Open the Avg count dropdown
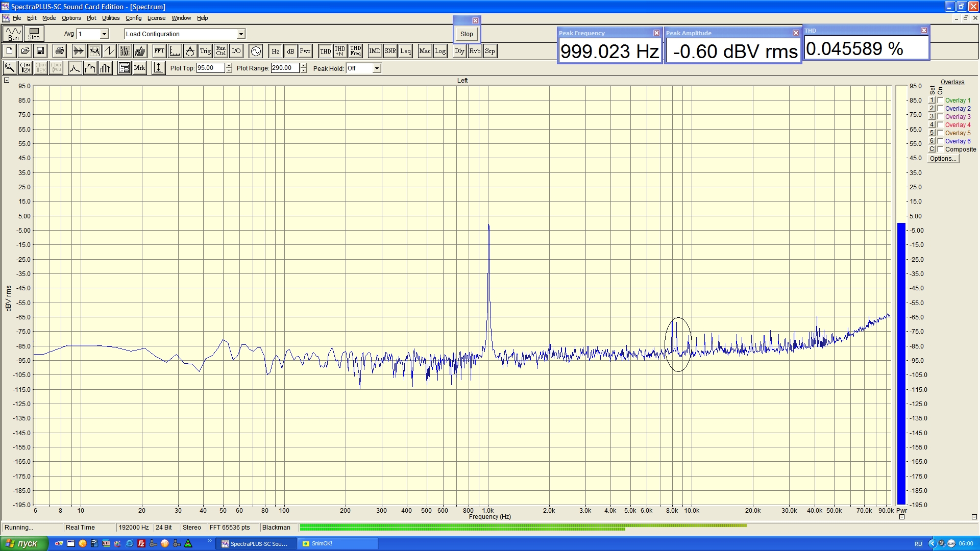The height and width of the screenshot is (551, 980). [104, 34]
